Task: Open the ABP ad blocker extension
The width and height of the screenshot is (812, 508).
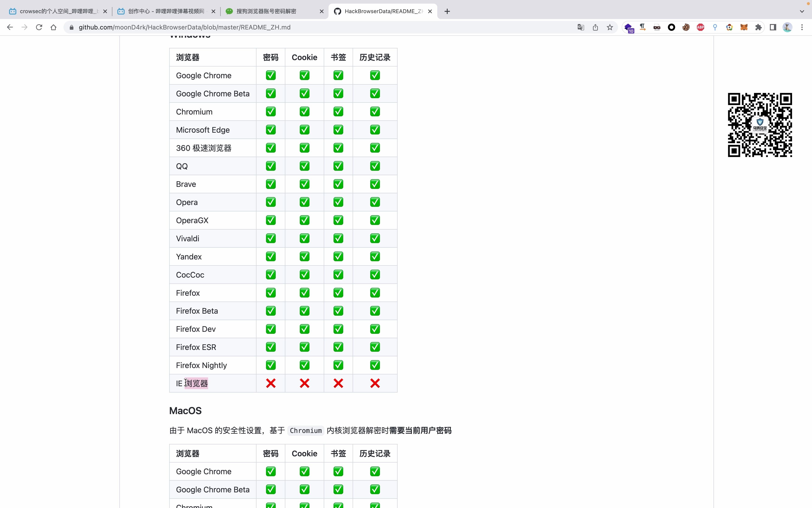Action: [700, 27]
